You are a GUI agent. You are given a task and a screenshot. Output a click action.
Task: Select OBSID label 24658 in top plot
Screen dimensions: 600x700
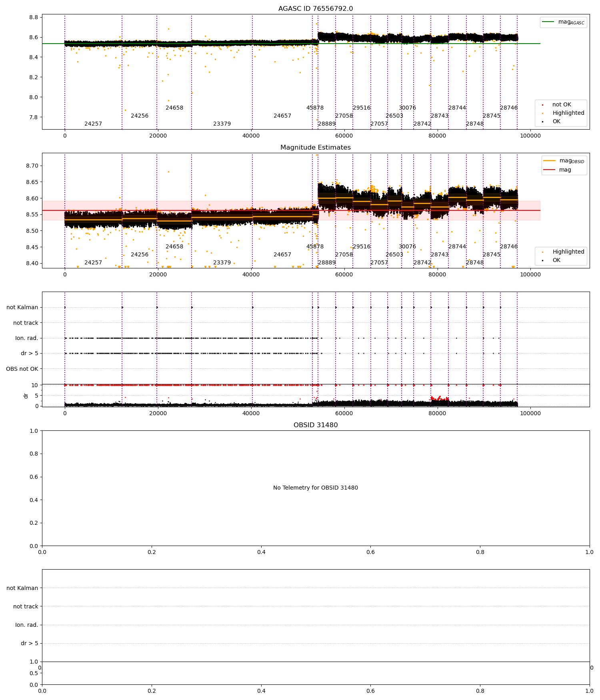click(174, 108)
